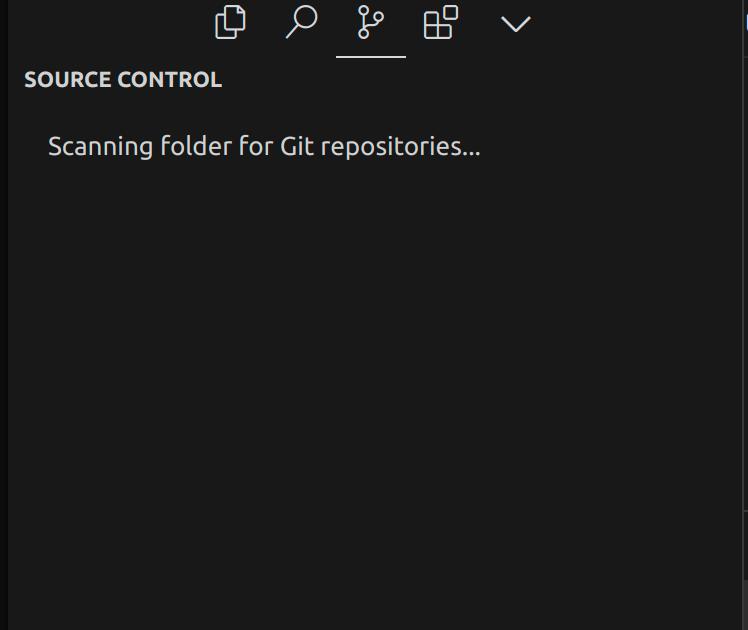Open the Extensions blocks icon
The image size is (748, 630).
click(x=441, y=23)
